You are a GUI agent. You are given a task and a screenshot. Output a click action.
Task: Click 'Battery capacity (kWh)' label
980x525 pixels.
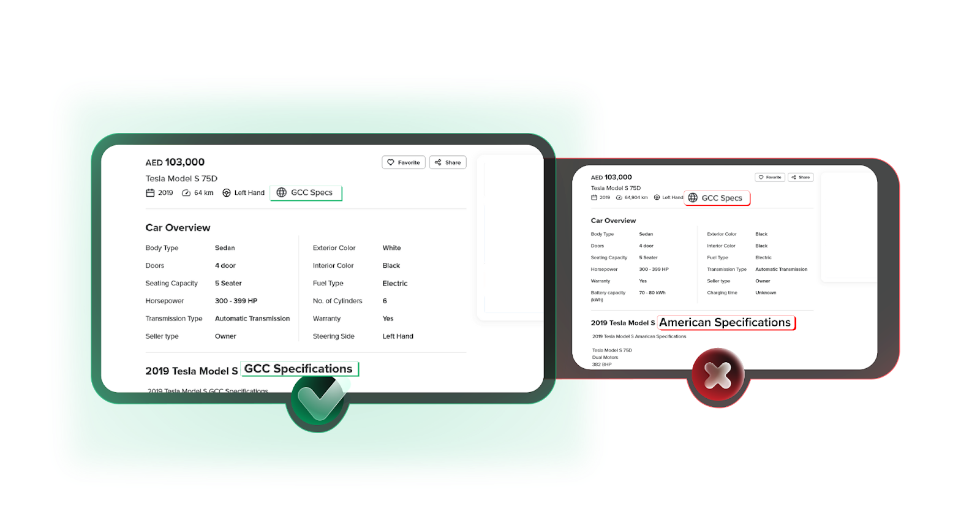coord(608,296)
